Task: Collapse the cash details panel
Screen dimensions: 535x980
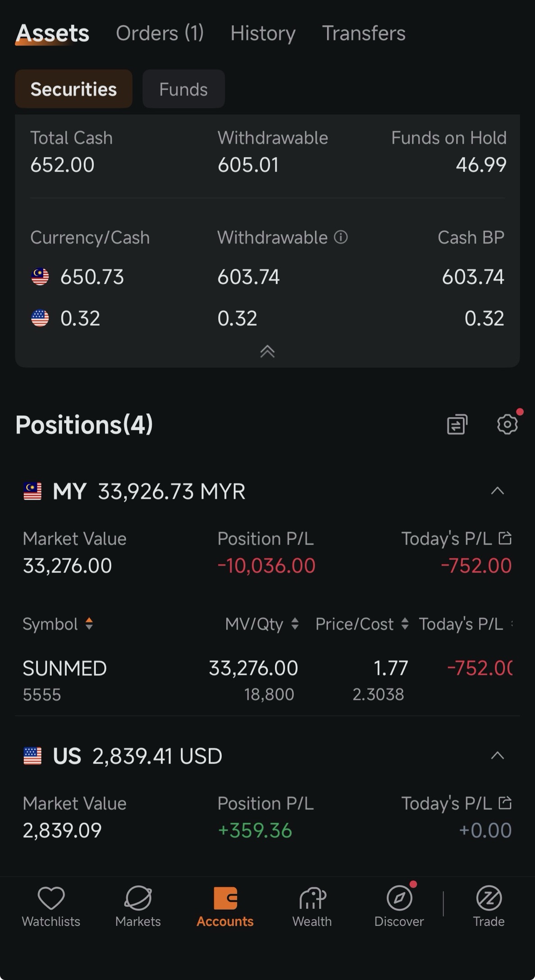Action: (x=267, y=351)
